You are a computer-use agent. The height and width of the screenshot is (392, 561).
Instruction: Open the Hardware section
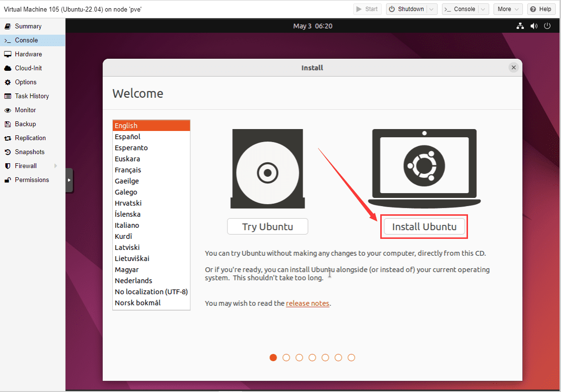(x=33, y=54)
